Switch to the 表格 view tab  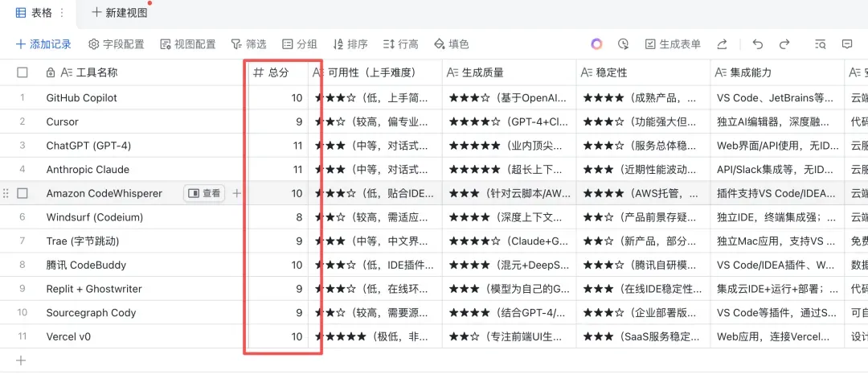click(x=34, y=13)
